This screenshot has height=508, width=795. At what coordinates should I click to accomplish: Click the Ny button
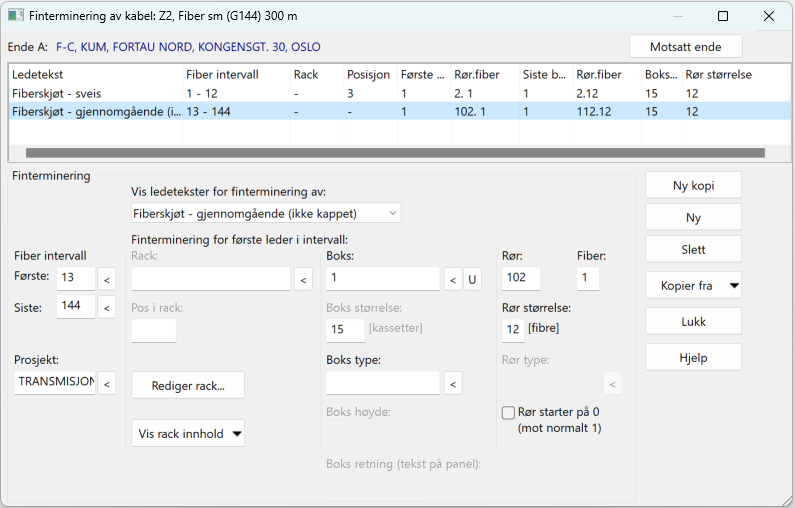[x=693, y=217]
